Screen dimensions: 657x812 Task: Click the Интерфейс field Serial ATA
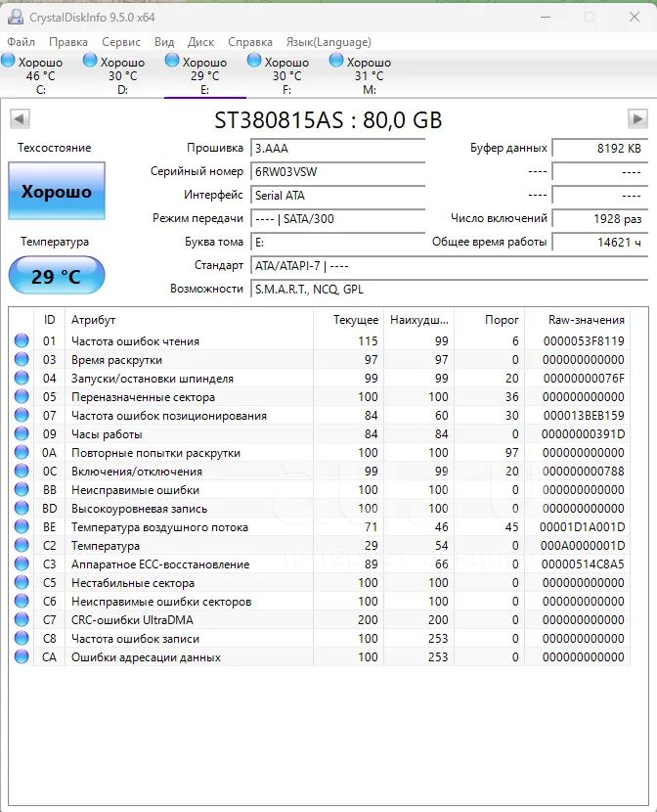338,196
